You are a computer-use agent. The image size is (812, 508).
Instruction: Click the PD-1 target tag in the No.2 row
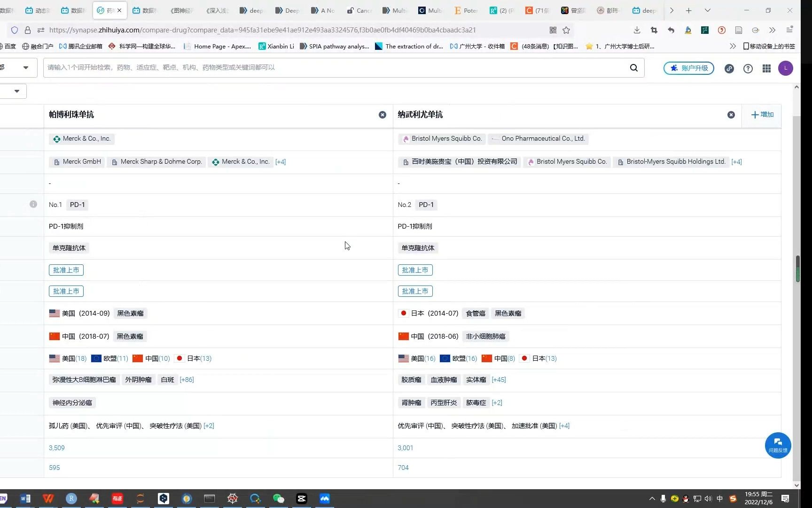tap(426, 205)
